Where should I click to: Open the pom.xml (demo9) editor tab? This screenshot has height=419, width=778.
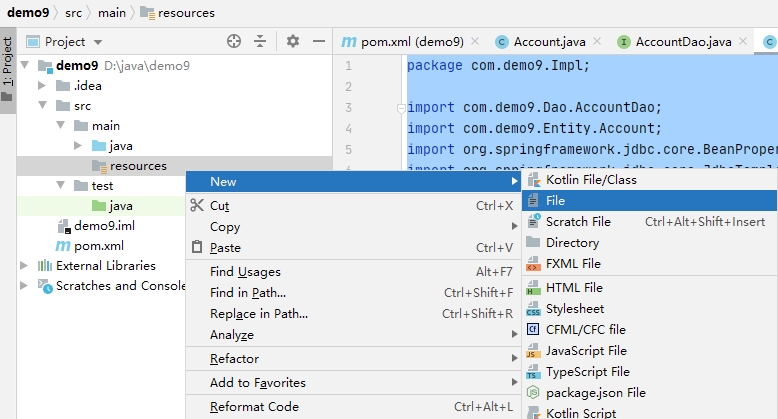[402, 42]
